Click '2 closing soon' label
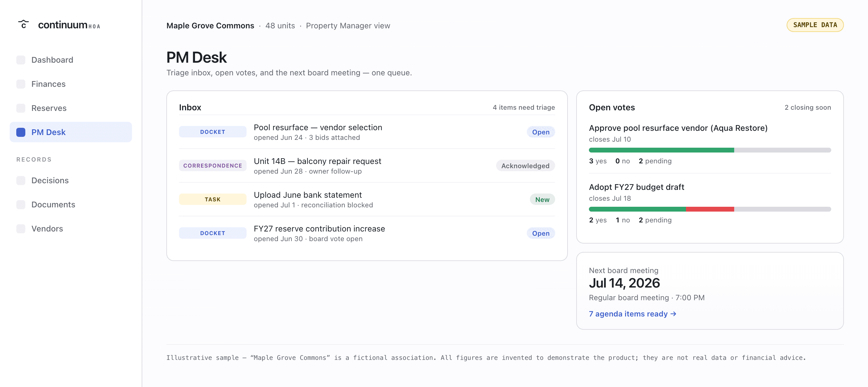Viewport: 868px width, 387px height. coord(807,108)
